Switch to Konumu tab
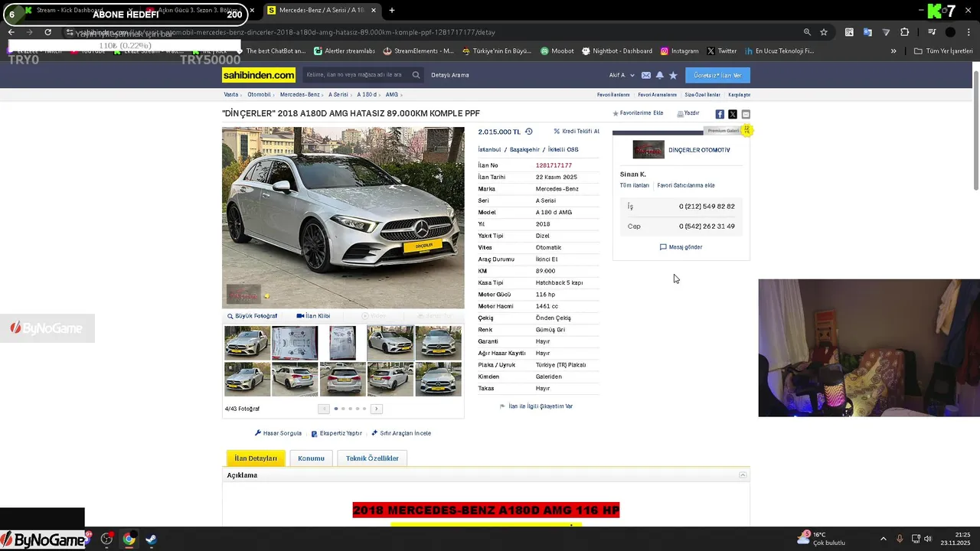The width and height of the screenshot is (980, 551). click(311, 458)
